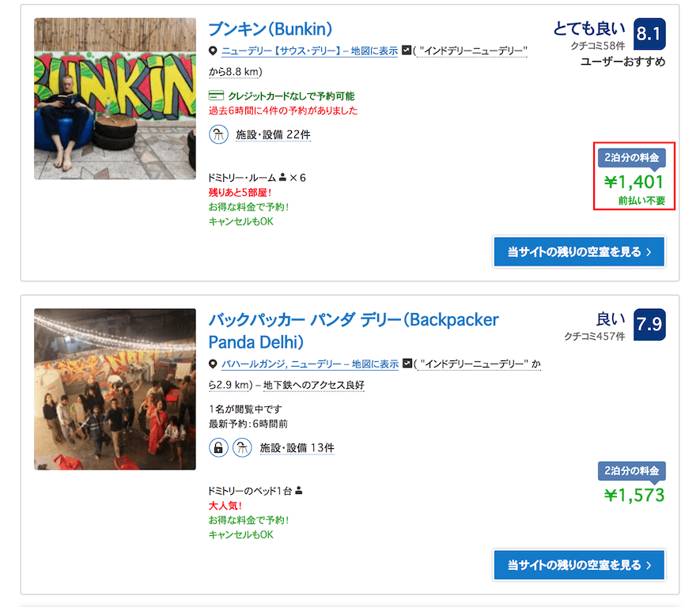
Task: Click the lock icon under Backpacker Panda
Action: point(219,447)
